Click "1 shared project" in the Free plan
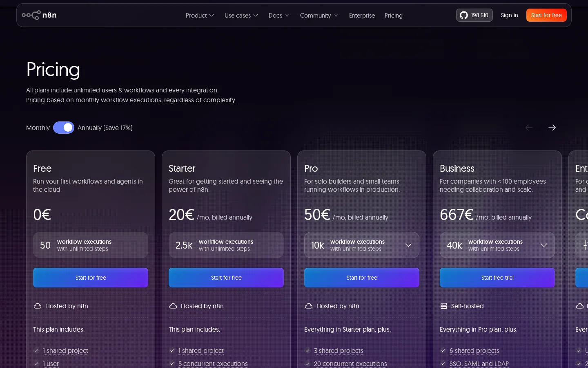This screenshot has height=368, width=588. pyautogui.click(x=65, y=350)
